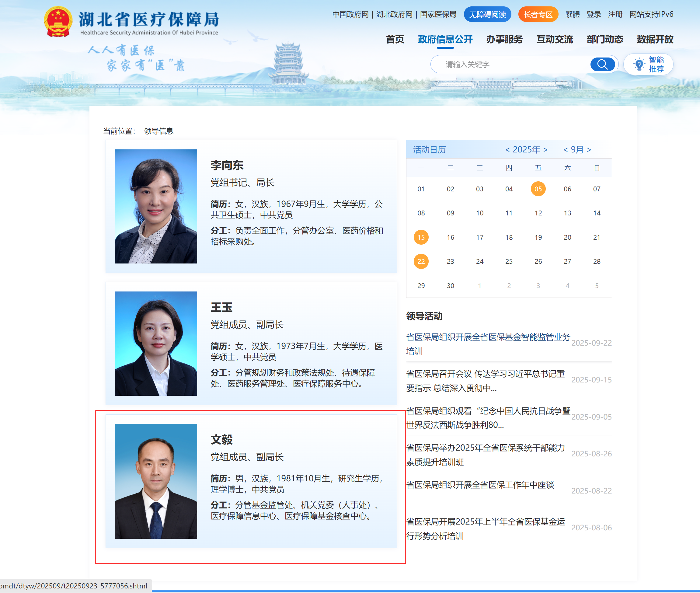Switch to the 办事服务 section
Image resolution: width=700 pixels, height=593 pixels.
click(504, 39)
